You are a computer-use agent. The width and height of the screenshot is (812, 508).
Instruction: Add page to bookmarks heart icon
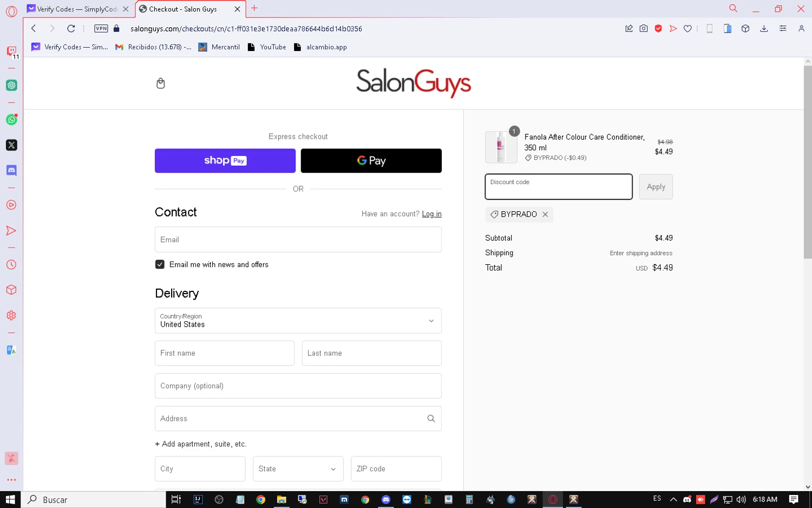pos(687,29)
